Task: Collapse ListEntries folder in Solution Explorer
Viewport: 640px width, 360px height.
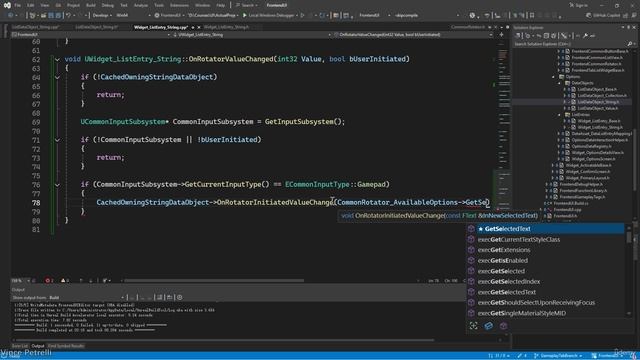Action: point(560,115)
